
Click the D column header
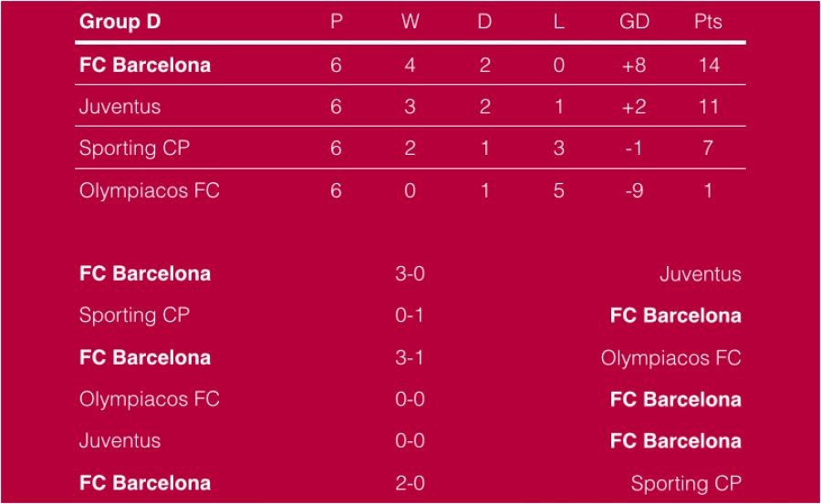click(x=484, y=22)
